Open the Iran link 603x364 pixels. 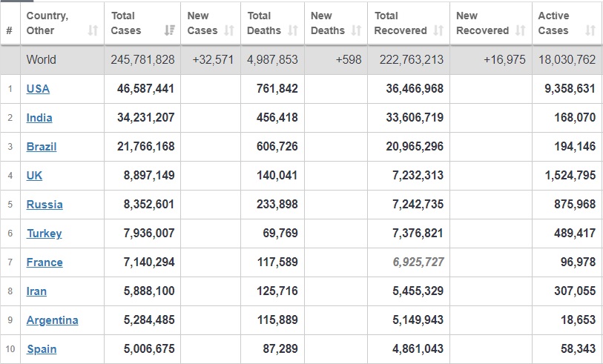click(36, 291)
